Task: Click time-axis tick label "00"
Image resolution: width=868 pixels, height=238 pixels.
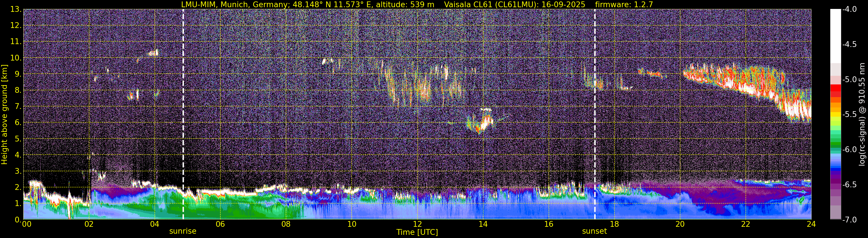Action: (x=26, y=224)
